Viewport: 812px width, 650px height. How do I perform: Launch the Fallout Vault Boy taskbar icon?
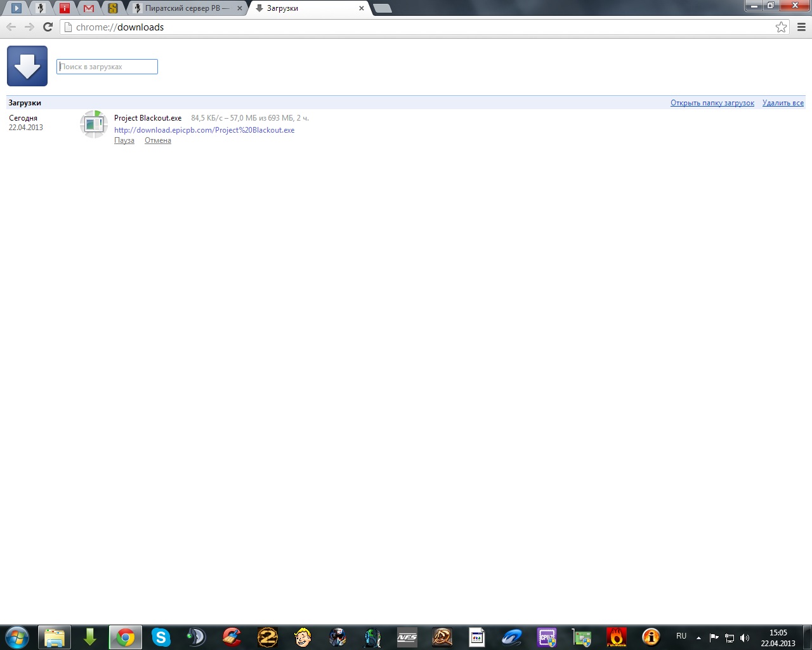[x=303, y=637]
